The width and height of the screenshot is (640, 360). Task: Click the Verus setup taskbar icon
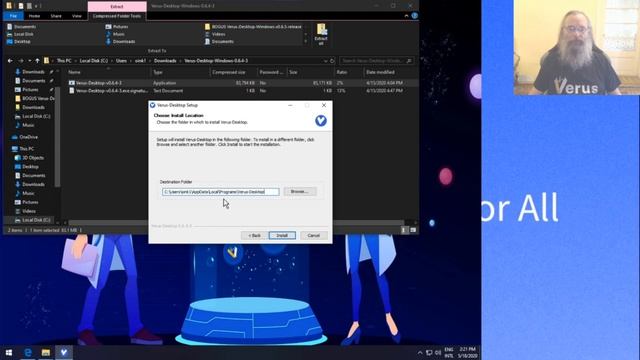(64, 352)
